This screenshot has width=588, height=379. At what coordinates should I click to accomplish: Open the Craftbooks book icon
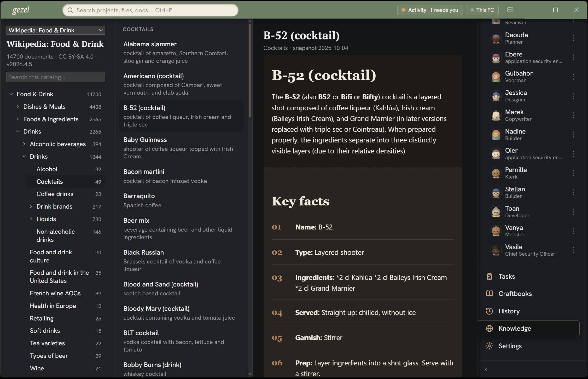[x=489, y=294]
